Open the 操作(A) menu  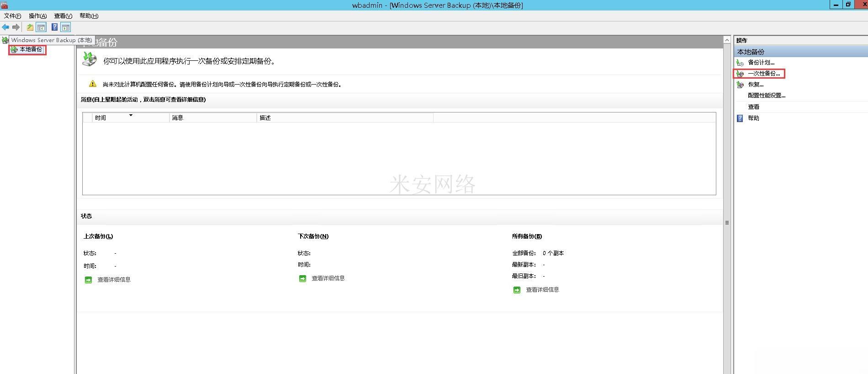(38, 16)
